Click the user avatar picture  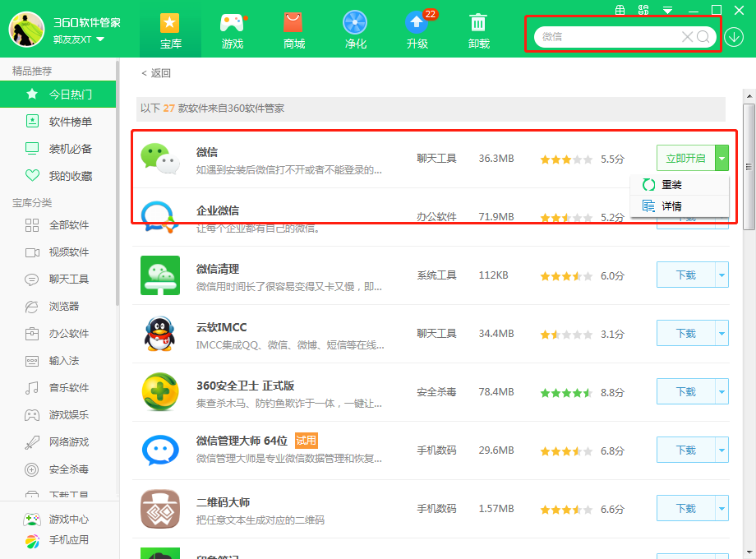pos(26,30)
